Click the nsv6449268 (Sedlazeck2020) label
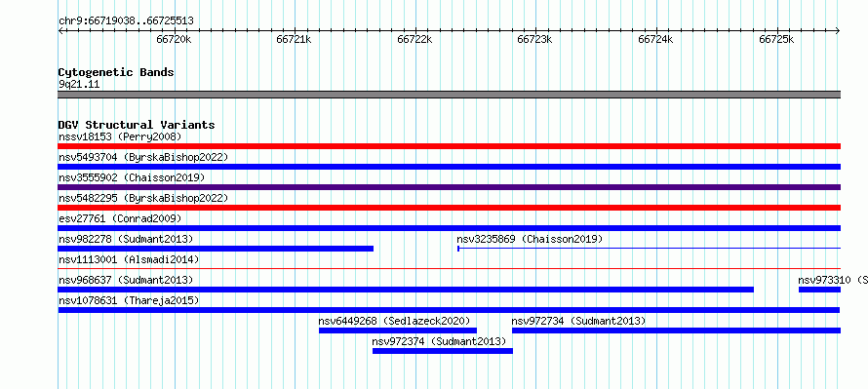 pyautogui.click(x=394, y=321)
